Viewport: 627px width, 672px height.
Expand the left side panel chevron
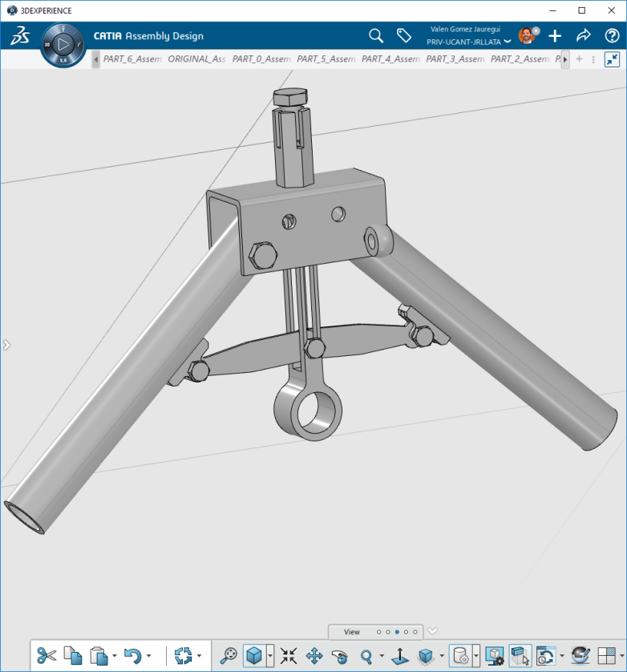tap(6, 345)
